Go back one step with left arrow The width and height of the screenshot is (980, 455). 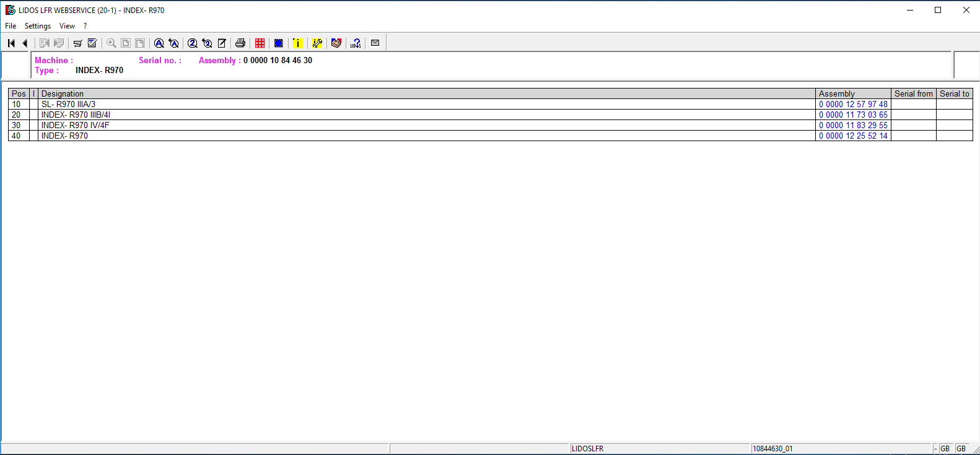25,43
